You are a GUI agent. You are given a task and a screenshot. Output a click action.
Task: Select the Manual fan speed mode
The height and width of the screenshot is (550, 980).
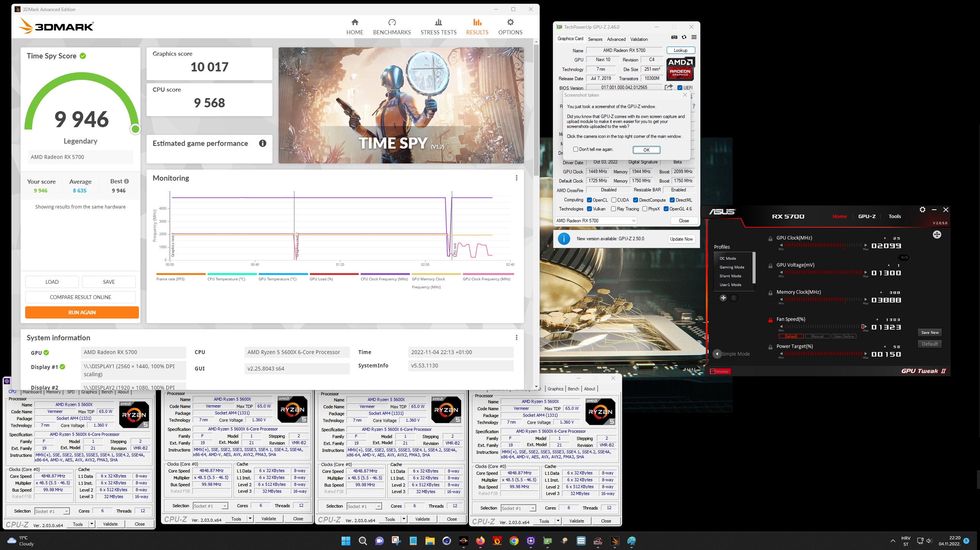pyautogui.click(x=817, y=336)
